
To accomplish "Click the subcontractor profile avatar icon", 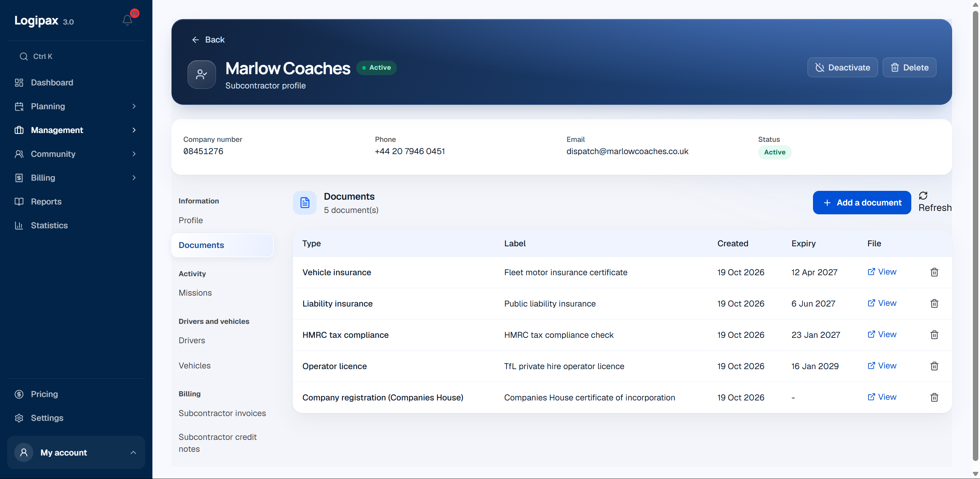I will (x=202, y=75).
